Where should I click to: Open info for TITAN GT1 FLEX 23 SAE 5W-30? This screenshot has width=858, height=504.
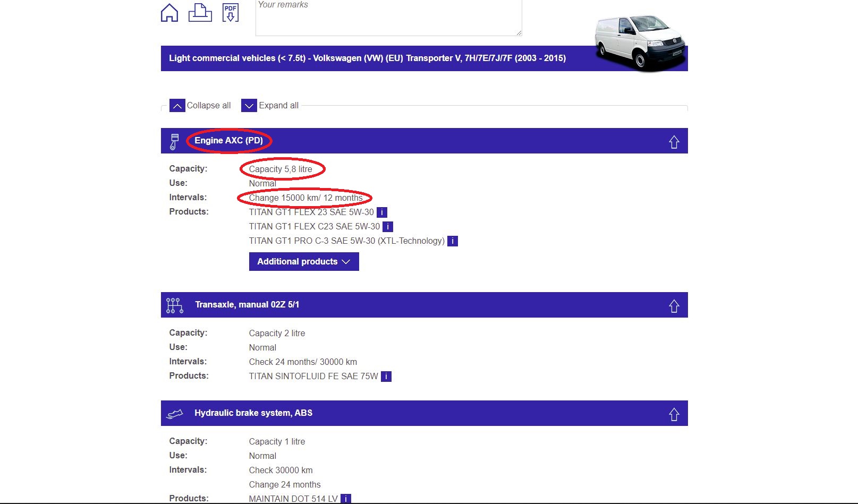pyautogui.click(x=382, y=212)
